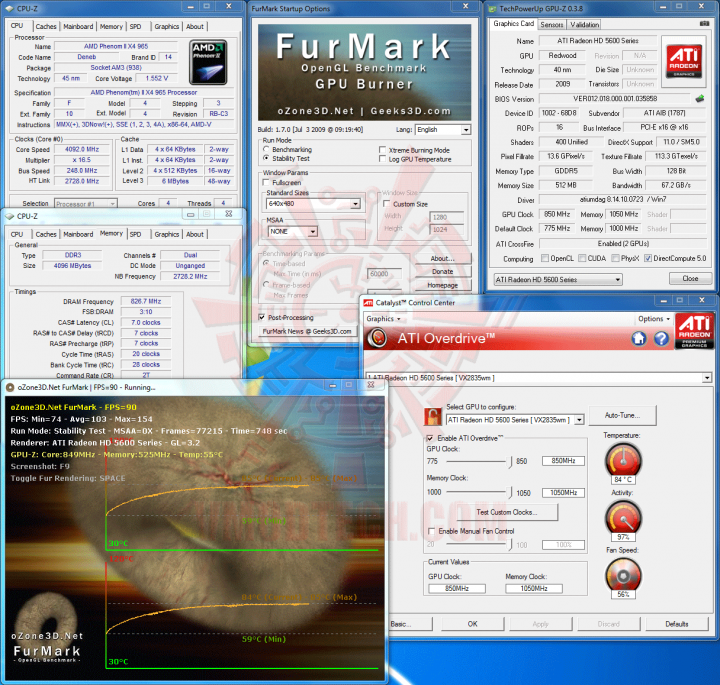Image resolution: width=720 pixels, height=685 pixels.
Task: Click the ATI Radeon Premium Graphics logo
Action: [x=694, y=330]
